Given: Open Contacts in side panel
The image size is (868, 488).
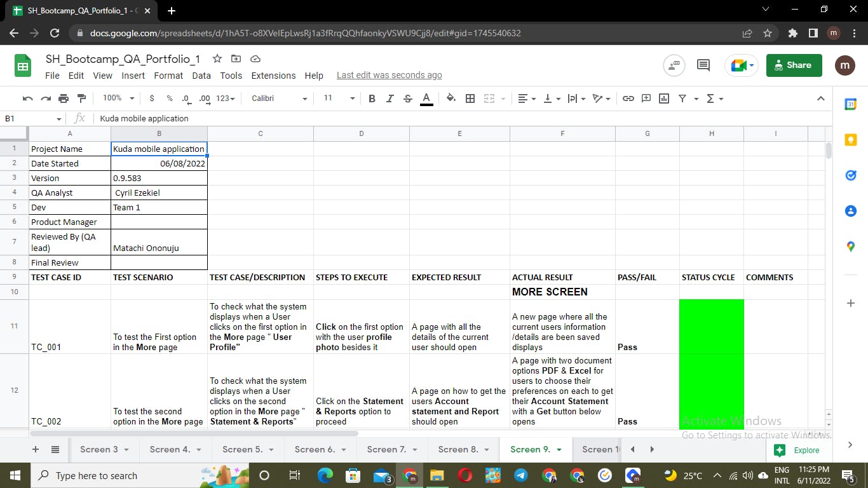Looking at the screenshot, I should (851, 211).
